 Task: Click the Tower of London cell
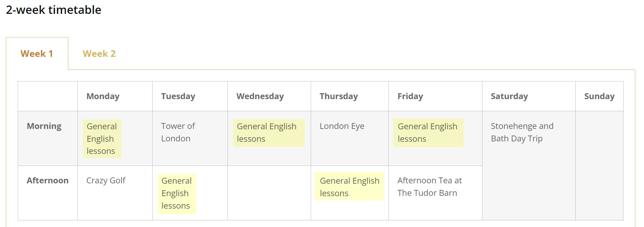pyautogui.click(x=178, y=132)
